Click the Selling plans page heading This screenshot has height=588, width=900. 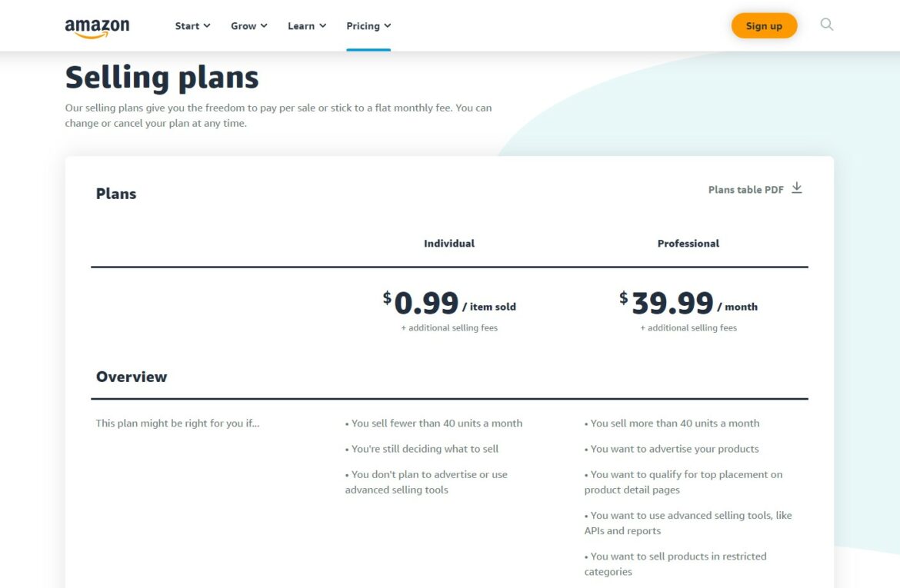click(x=162, y=78)
